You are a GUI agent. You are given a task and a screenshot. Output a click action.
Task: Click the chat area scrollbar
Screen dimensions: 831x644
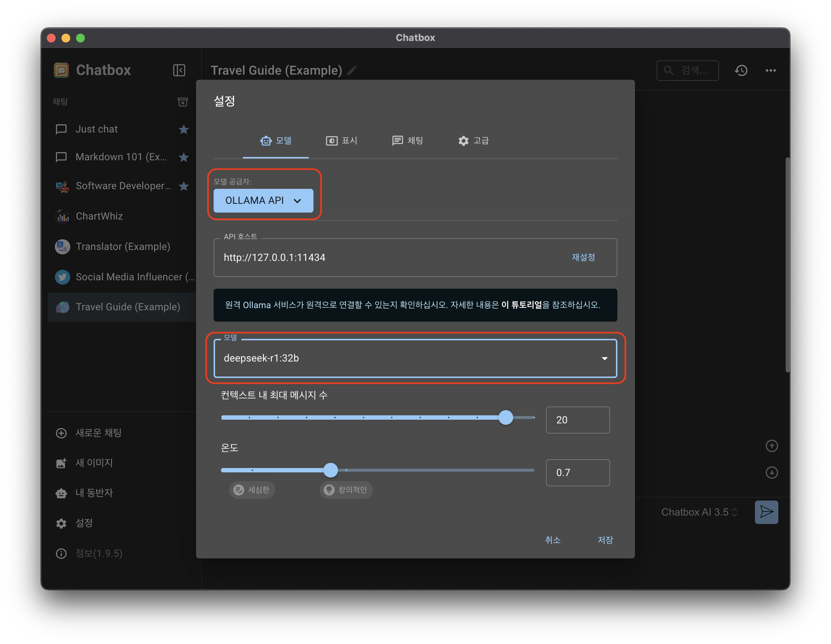coord(787,265)
